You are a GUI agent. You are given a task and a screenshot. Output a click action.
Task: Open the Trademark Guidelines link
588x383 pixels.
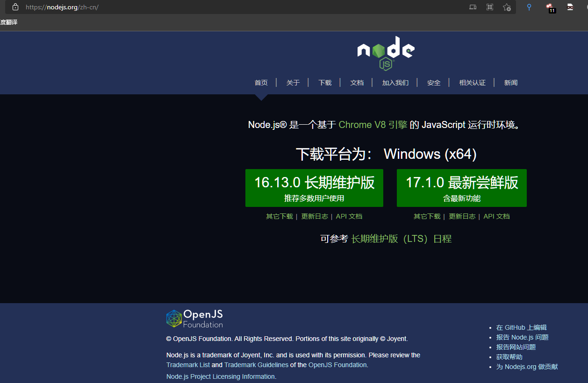256,365
